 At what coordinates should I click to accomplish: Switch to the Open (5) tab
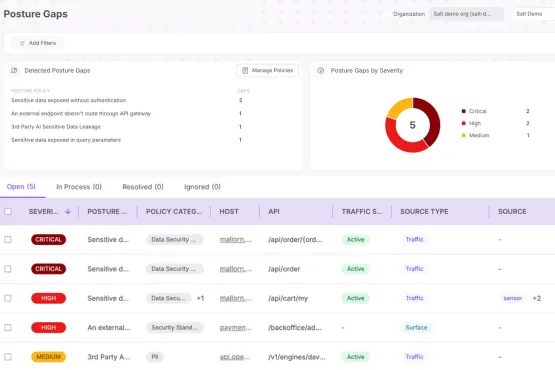[21, 187]
